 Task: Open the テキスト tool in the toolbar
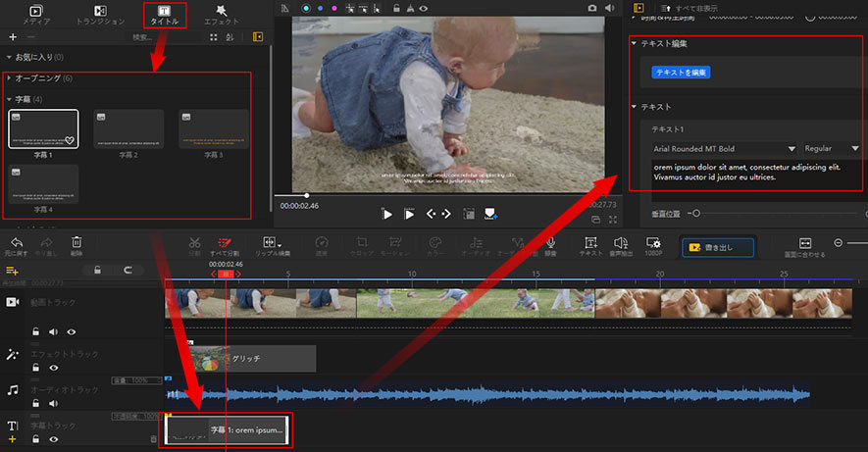590,246
